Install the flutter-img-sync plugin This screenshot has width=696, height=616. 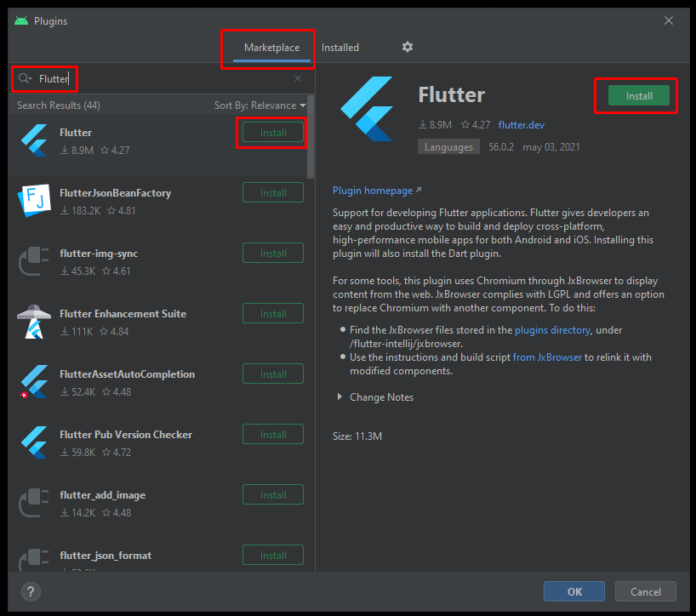[x=273, y=253]
